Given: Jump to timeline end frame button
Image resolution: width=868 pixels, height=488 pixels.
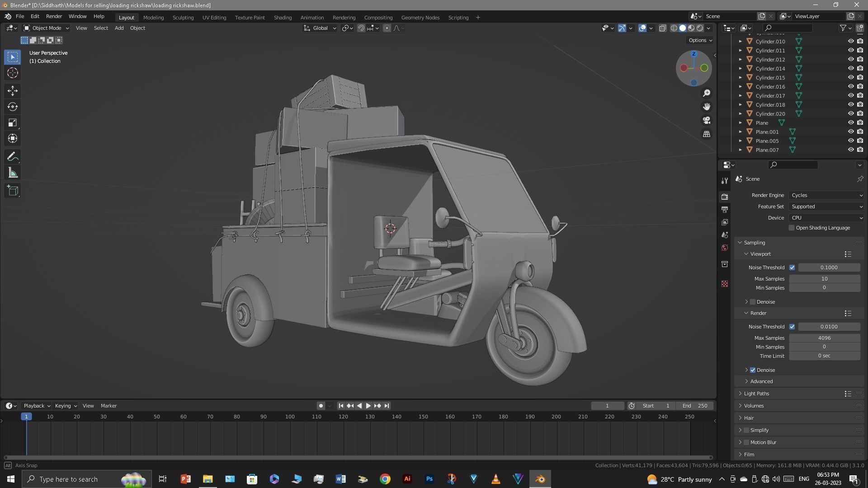Looking at the screenshot, I should click(387, 406).
